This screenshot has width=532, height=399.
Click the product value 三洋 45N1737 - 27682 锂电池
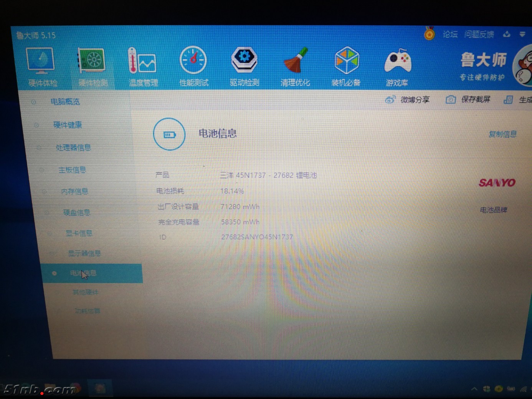(x=268, y=175)
